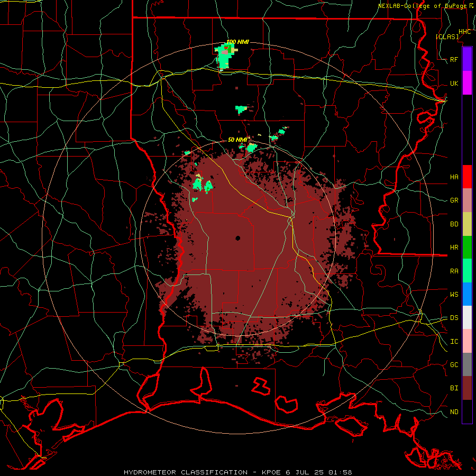Click the KPOE radar site identifier
Image resolution: width=476 pixels, height=476 pixels.
(x=272, y=472)
